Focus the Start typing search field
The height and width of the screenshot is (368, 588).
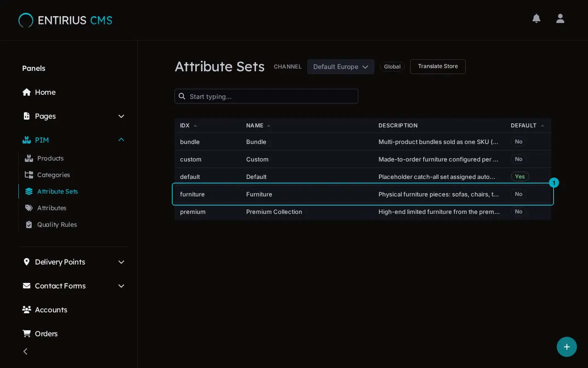pyautogui.click(x=266, y=96)
